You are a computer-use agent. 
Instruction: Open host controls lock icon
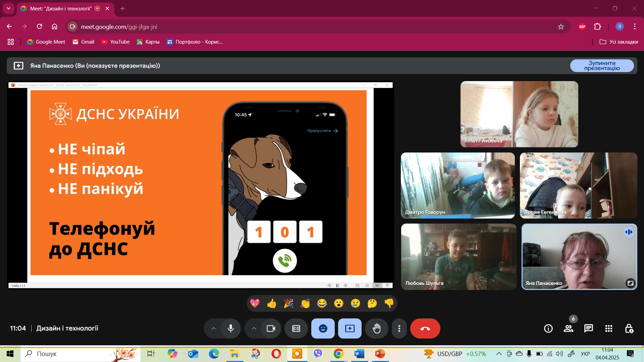(629, 328)
